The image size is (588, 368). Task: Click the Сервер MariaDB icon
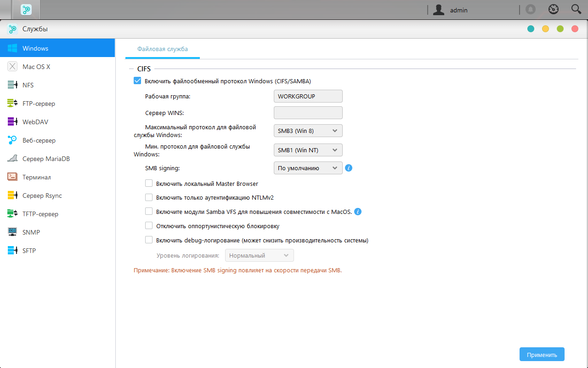point(12,159)
